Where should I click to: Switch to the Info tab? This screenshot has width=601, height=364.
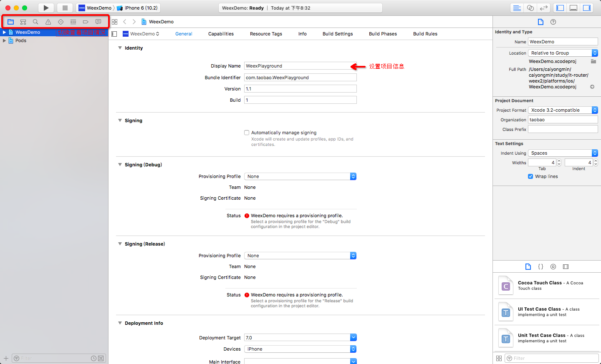point(303,34)
